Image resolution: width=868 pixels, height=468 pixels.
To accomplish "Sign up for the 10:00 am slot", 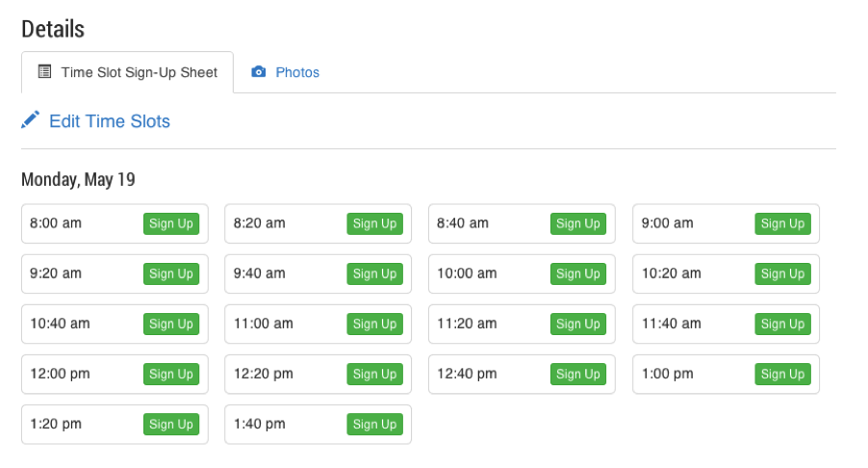I will pos(578,273).
